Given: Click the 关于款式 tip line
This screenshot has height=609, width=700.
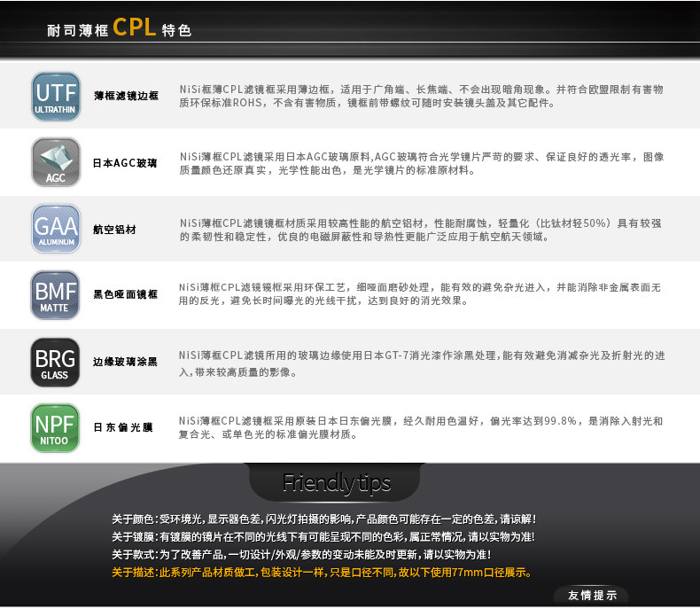Looking at the screenshot, I should click(302, 555).
